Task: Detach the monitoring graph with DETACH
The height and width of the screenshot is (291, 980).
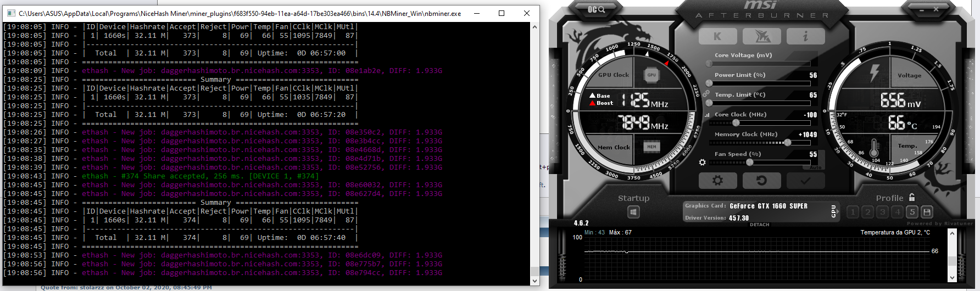Action: click(760, 225)
